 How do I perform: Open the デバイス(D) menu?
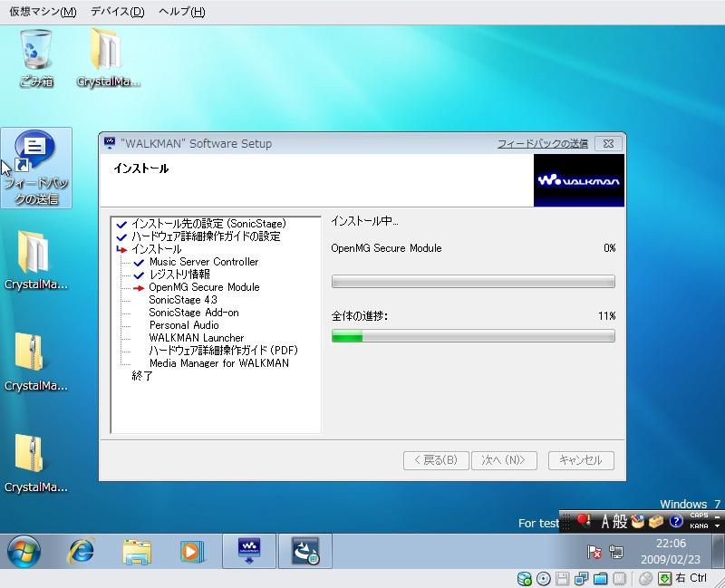click(117, 12)
